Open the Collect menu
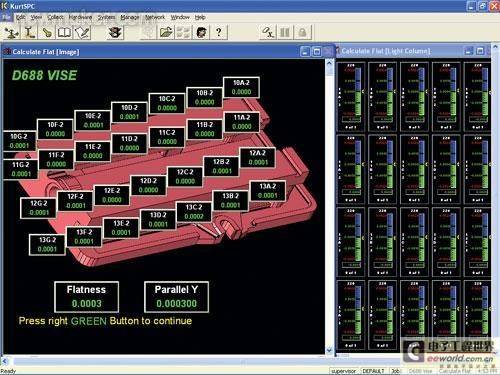The image size is (500, 375). point(55,17)
